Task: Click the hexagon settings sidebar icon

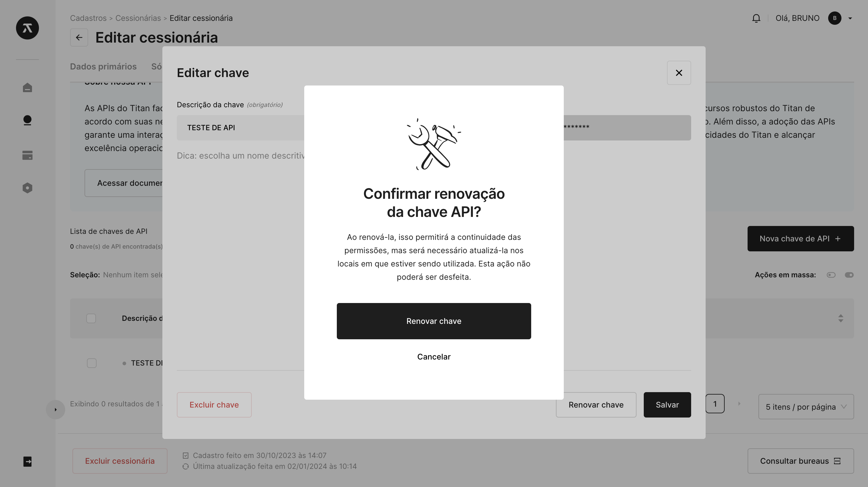Action: point(27,188)
